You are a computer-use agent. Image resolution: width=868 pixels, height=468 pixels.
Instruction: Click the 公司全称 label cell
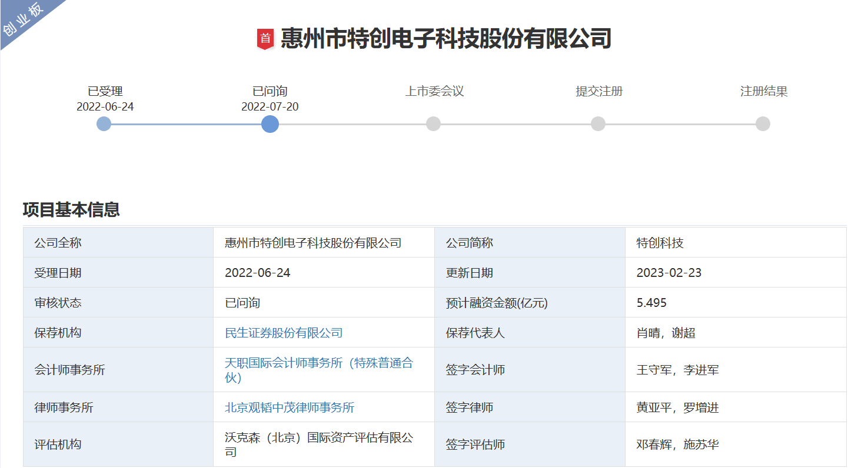coord(118,242)
